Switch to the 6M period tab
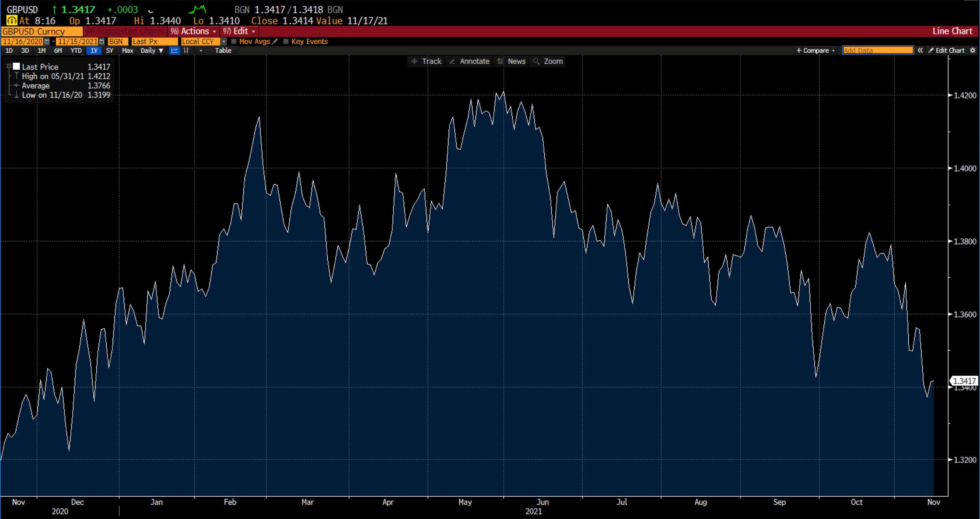This screenshot has width=980, height=519. 58,50
